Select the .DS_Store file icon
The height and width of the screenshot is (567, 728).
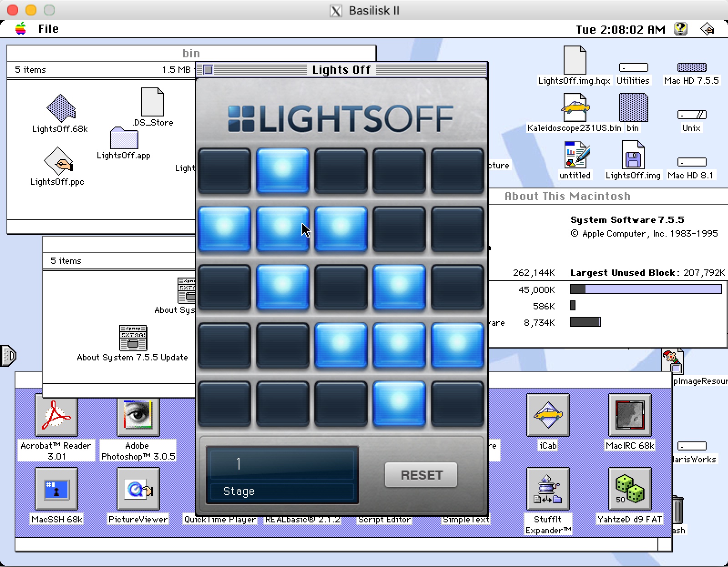pyautogui.click(x=152, y=102)
